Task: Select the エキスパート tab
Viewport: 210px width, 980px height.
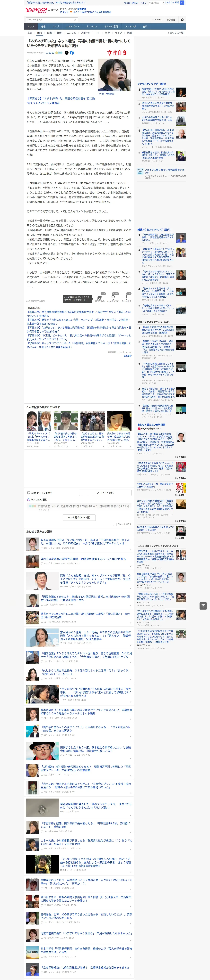Action: pos(72,27)
